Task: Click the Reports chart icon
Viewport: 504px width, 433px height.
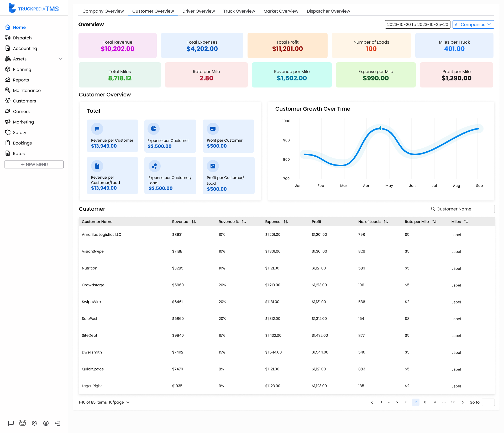Action: coord(8,80)
